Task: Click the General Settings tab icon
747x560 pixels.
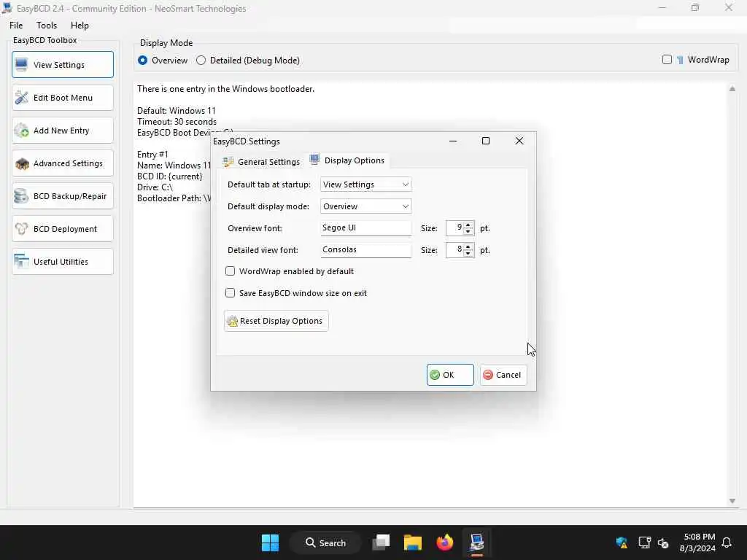Action: [228, 162]
